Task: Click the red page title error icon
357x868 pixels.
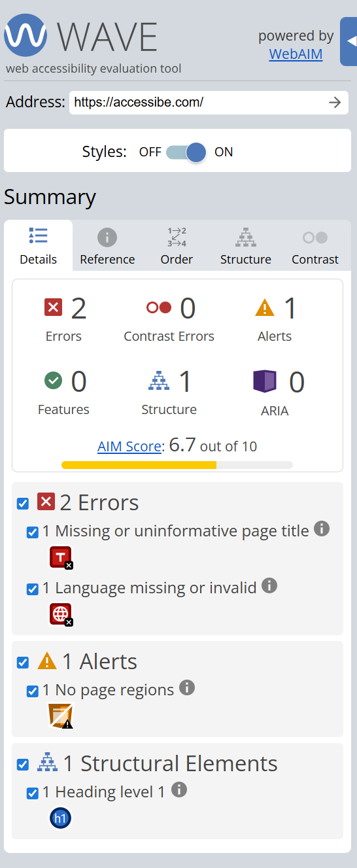Action: (61, 557)
